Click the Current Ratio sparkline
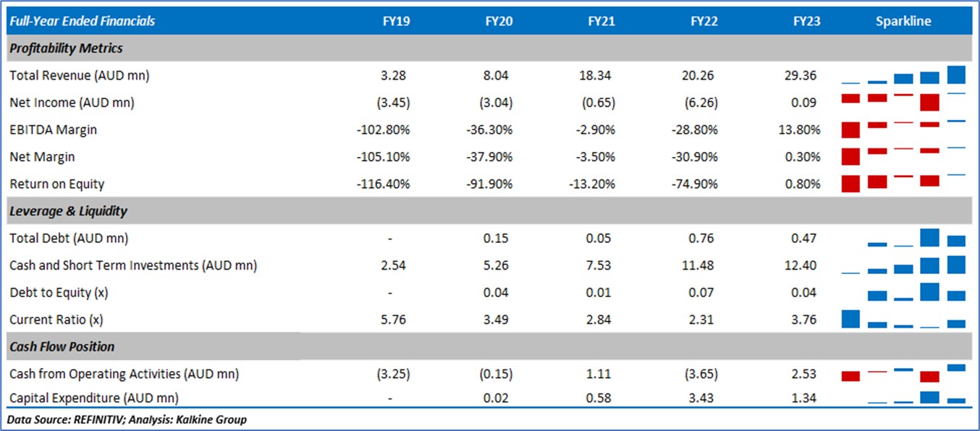 [x=903, y=320]
